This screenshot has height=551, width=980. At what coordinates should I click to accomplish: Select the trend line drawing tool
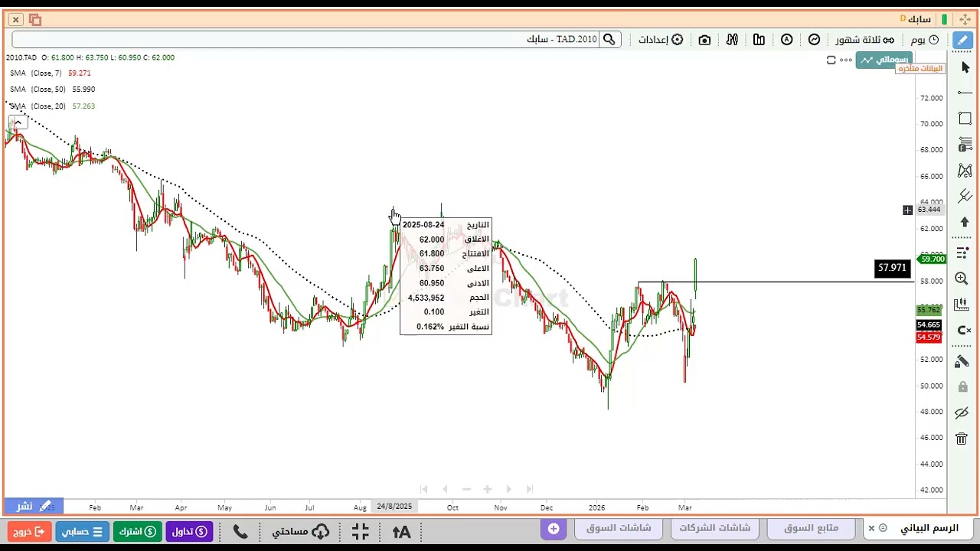965,93
